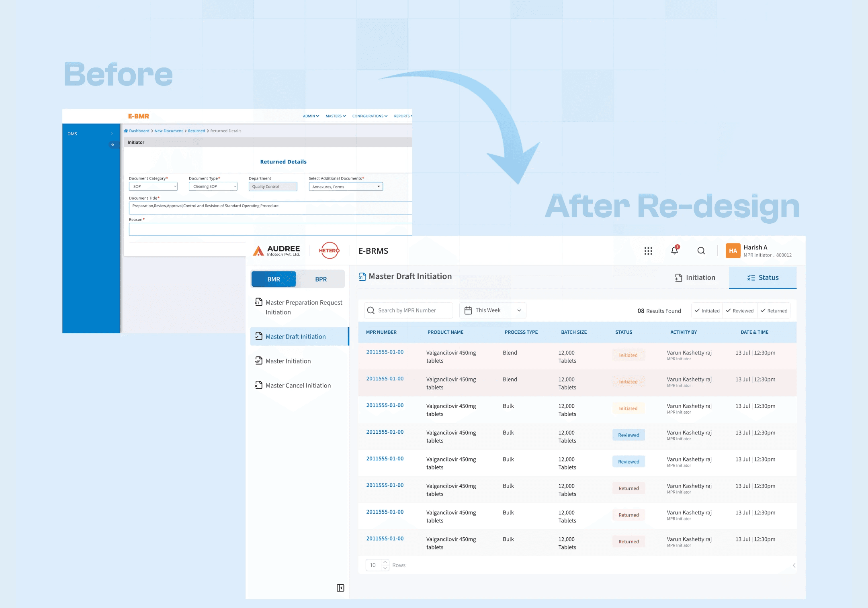Click the Hetero logo
This screenshot has height=608, width=868.
(x=329, y=251)
